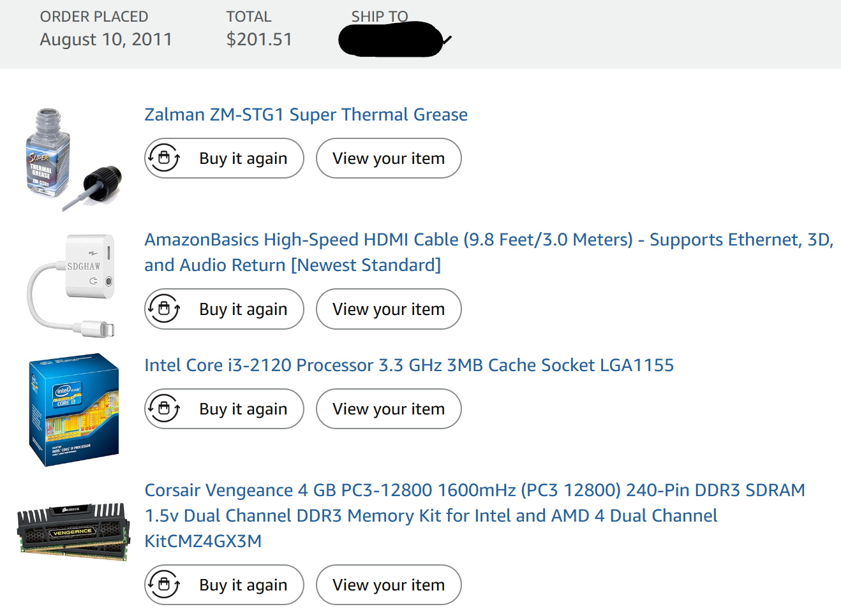Expand the Ship To address dropdown chevron
The image size is (841, 616).
click(x=447, y=40)
